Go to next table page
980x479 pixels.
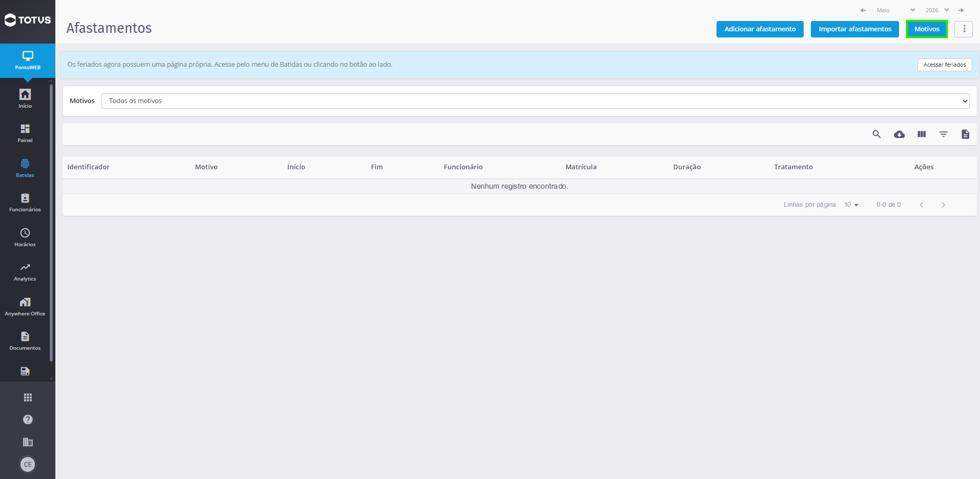point(943,205)
